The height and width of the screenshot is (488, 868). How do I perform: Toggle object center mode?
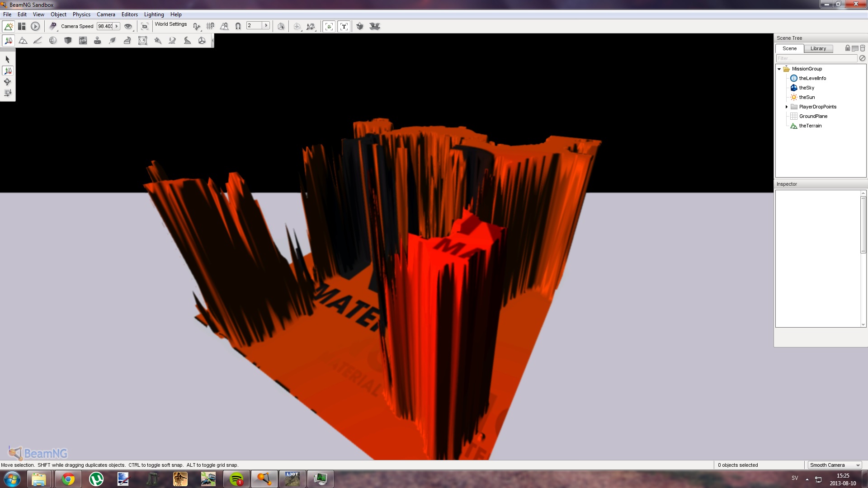click(297, 26)
